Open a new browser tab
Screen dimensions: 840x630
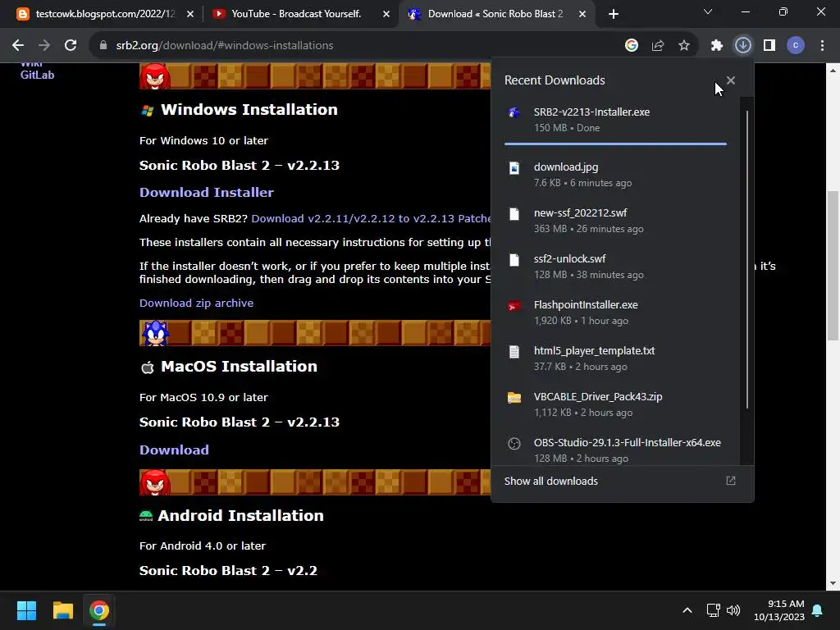(614, 15)
